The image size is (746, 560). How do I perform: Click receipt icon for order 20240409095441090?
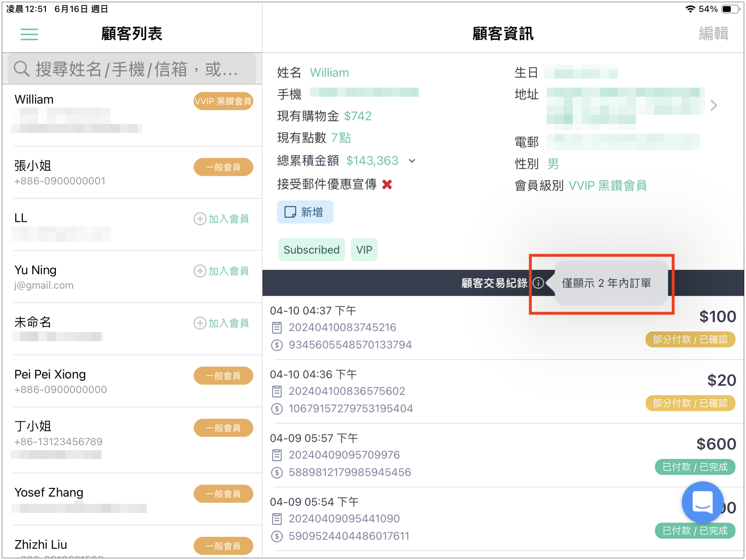pyautogui.click(x=277, y=519)
